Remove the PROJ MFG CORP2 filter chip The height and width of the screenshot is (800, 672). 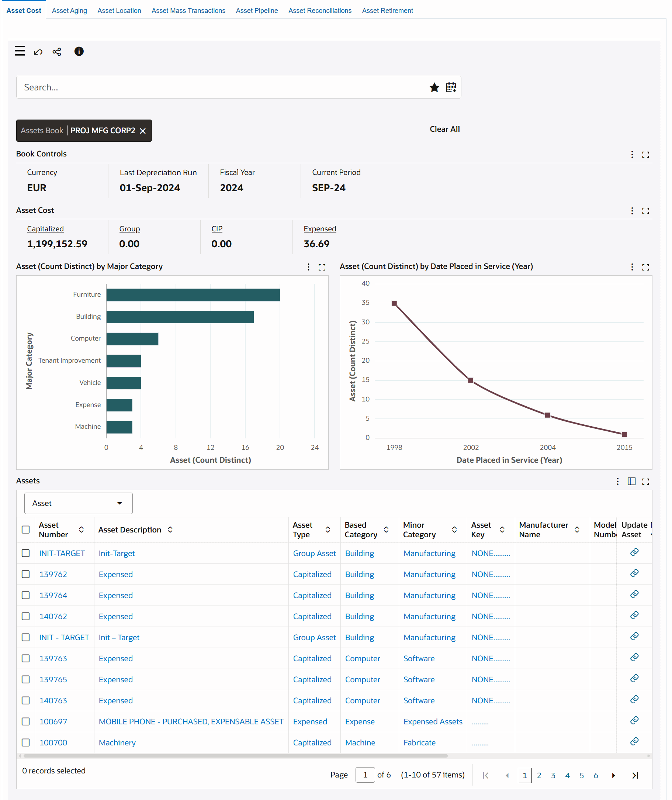pyautogui.click(x=143, y=131)
